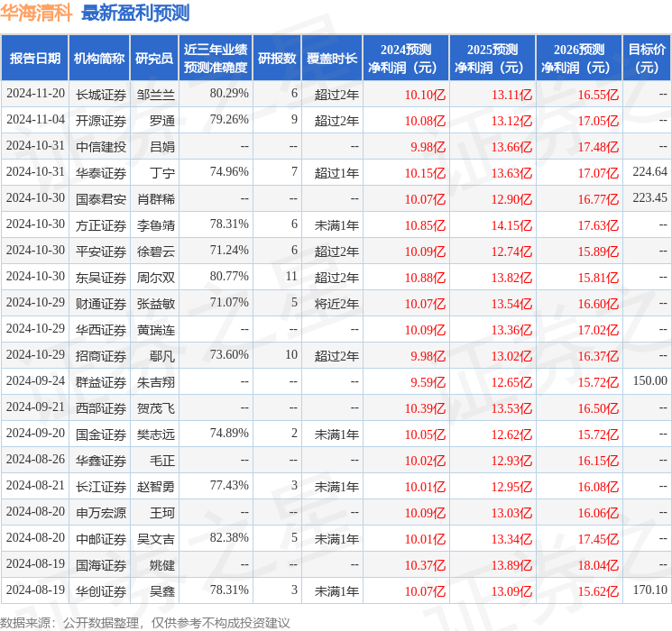Click the 数据来源 disclaimer footer text
672x631 pixels.
click(x=145, y=623)
